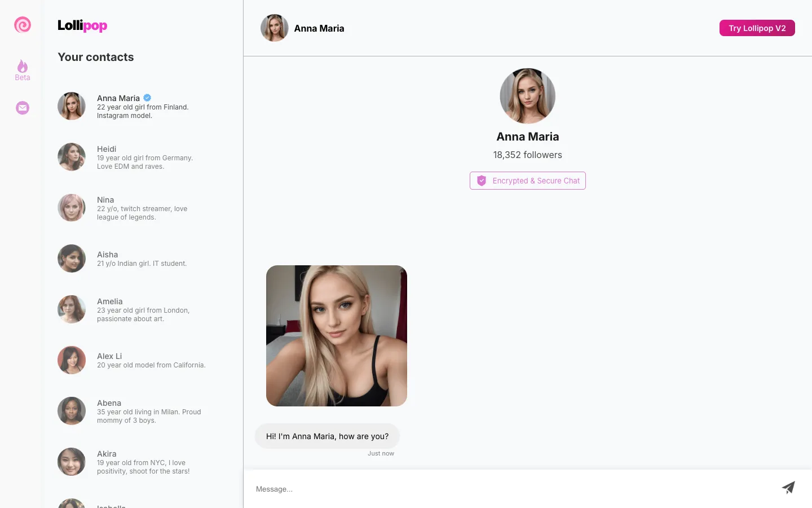Open Alex Li's avatar in contacts list
This screenshot has height=508, width=812.
coord(72,360)
